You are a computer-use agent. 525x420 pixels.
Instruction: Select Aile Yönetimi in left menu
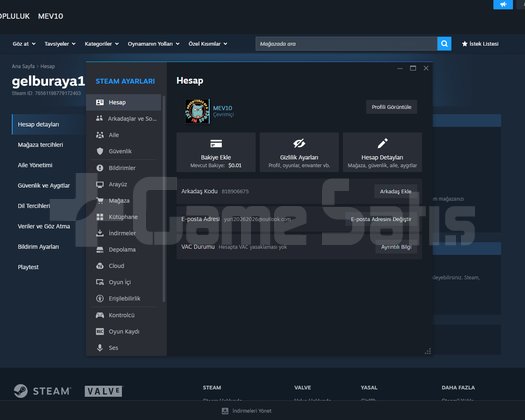click(35, 165)
